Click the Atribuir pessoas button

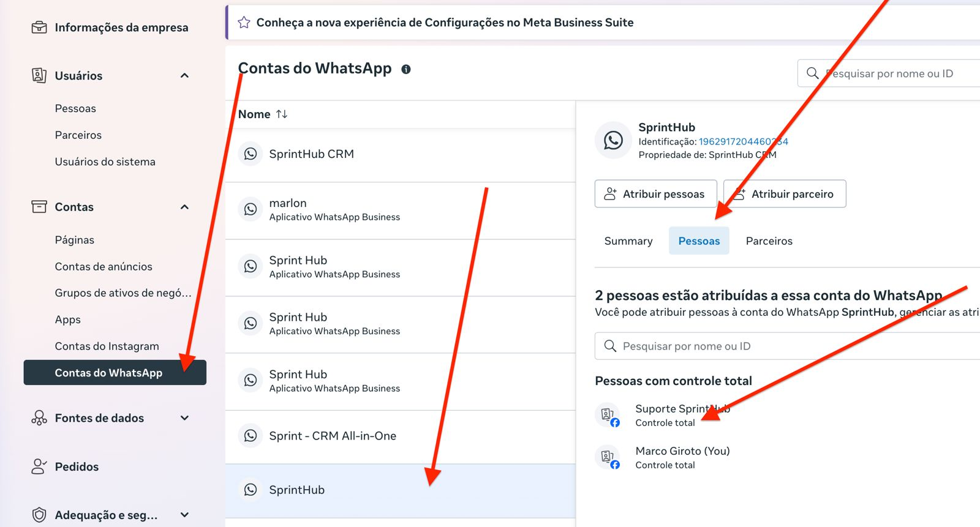click(655, 194)
